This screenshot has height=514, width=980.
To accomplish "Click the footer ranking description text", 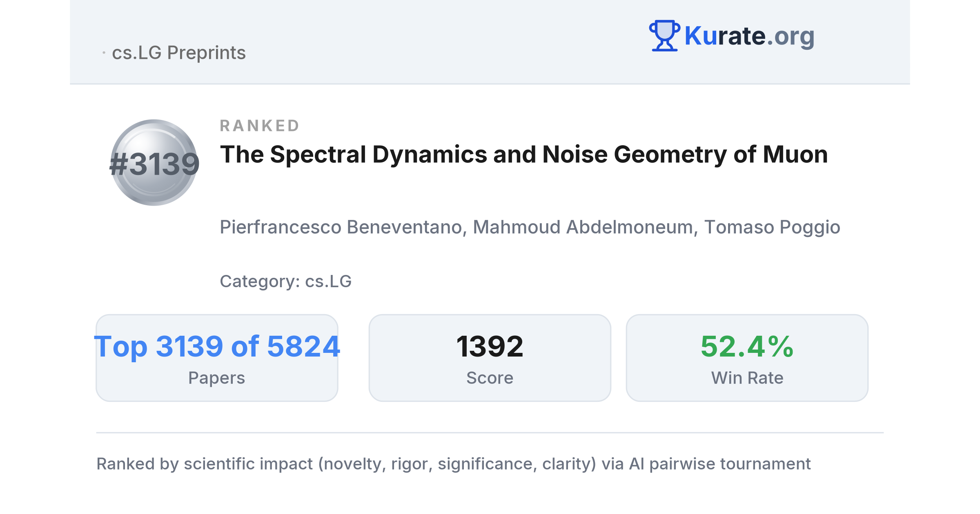I will (453, 464).
